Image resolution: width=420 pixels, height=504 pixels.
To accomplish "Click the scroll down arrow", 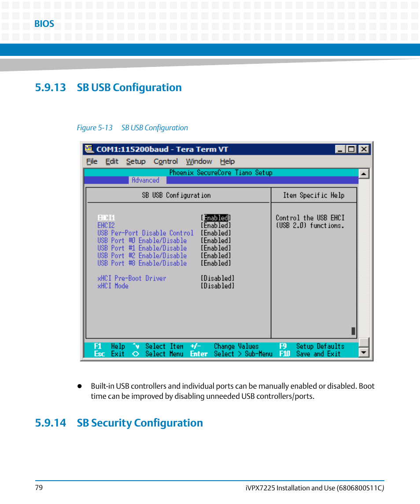I will (364, 353).
